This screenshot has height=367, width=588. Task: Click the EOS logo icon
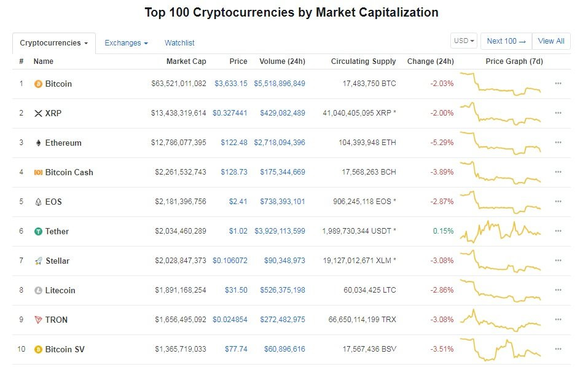point(38,202)
